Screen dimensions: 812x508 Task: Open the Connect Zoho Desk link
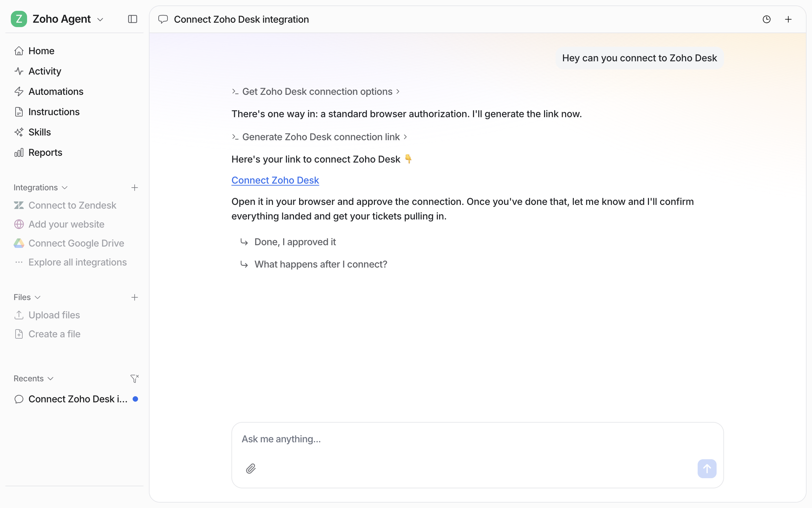(275, 180)
